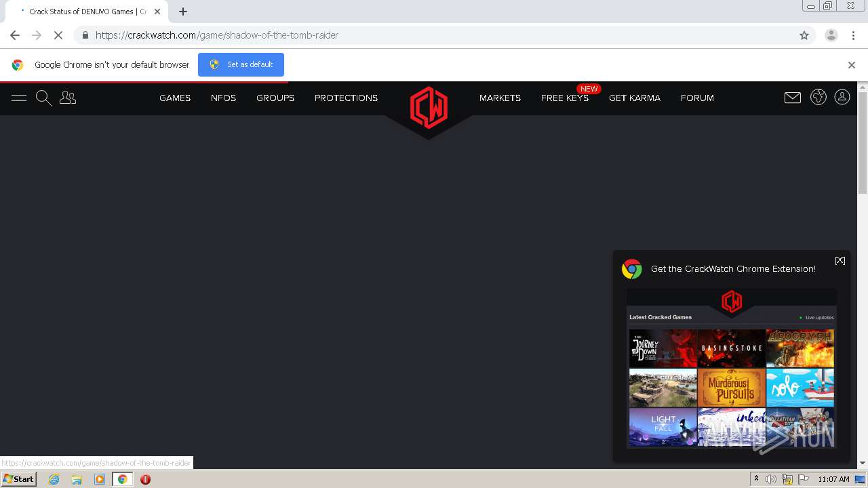Select the Murderous Pursuits thumbnail
The image size is (868, 488).
[x=732, y=388]
